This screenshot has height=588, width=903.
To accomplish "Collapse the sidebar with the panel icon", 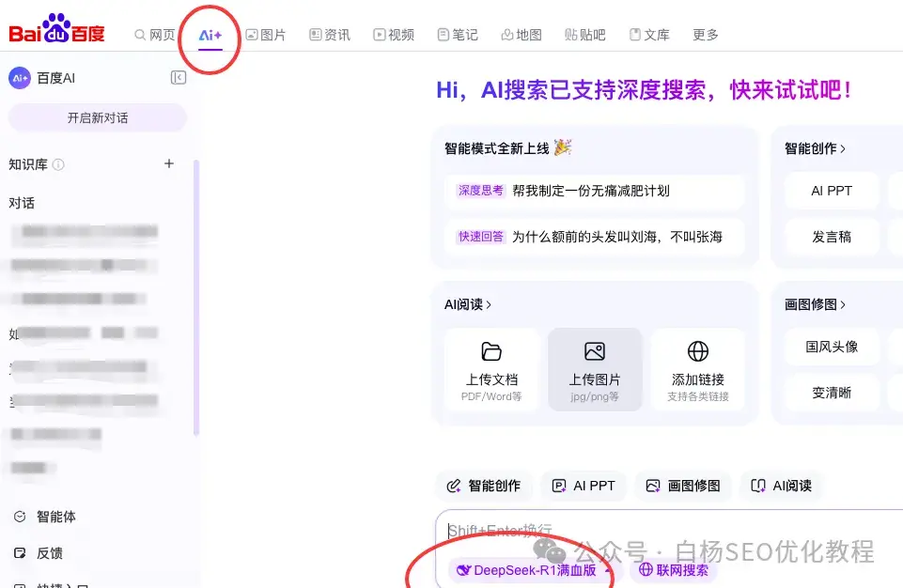I will [x=179, y=78].
